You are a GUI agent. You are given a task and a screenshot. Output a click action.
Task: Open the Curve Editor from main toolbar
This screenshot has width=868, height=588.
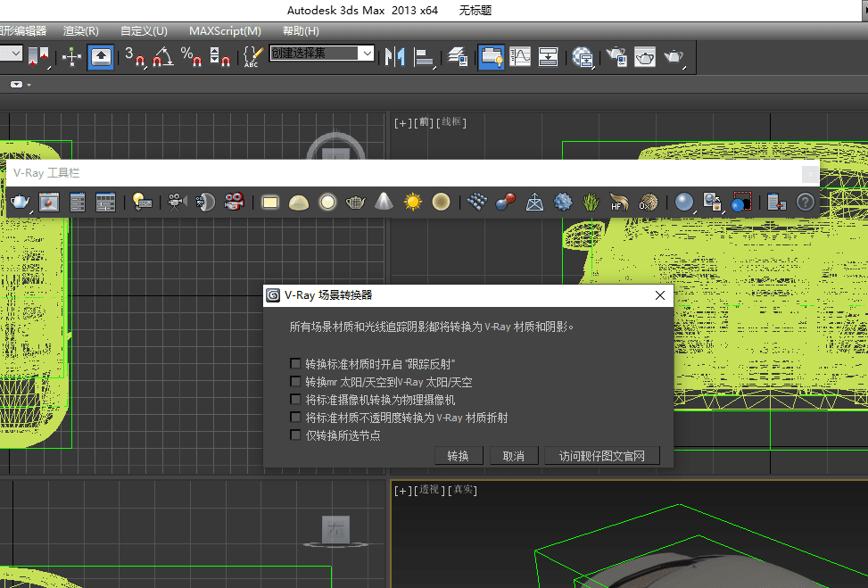tap(520, 56)
